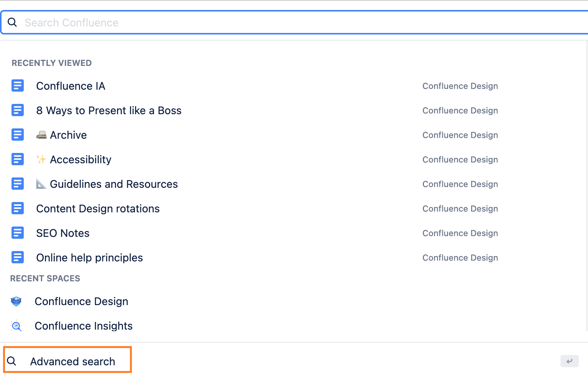Click the sparkles emoji next to Accessibility
588x376 pixels.
click(41, 159)
